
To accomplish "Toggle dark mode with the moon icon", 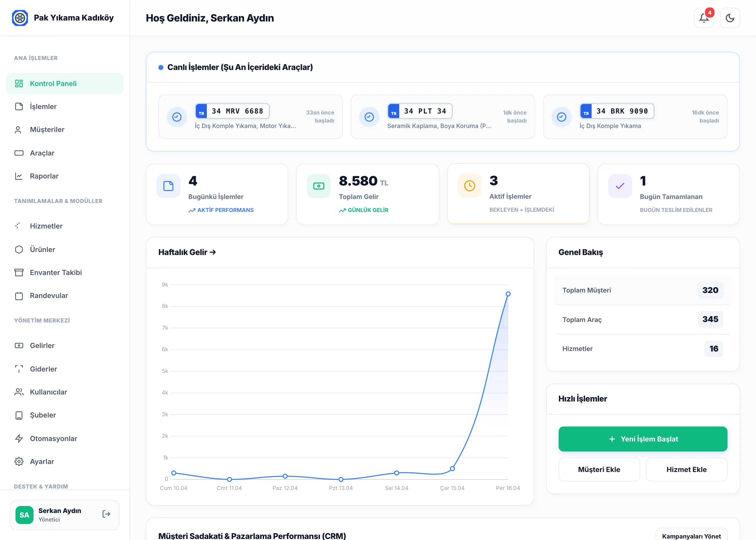I will [730, 18].
